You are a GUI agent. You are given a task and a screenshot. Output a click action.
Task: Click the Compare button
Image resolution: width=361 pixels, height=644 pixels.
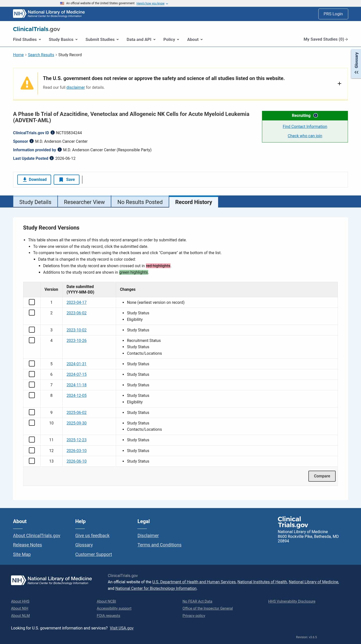point(322,476)
